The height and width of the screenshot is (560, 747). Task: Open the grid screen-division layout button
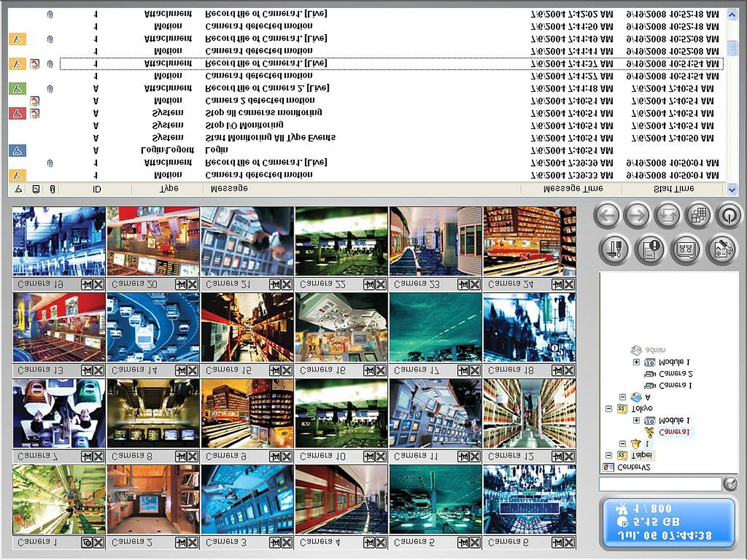point(698,216)
